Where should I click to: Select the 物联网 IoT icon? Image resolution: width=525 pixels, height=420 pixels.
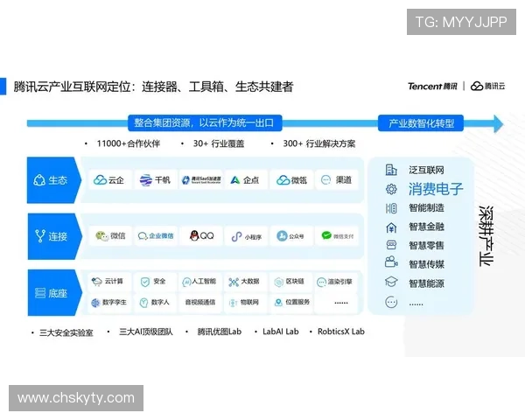coord(233,303)
